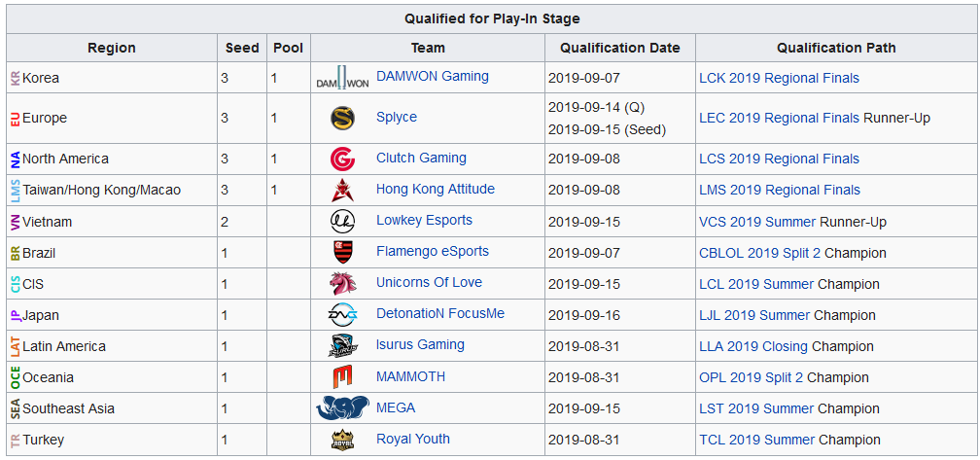Click the Isurus Gaming shark logo
980x460 pixels.
click(342, 346)
